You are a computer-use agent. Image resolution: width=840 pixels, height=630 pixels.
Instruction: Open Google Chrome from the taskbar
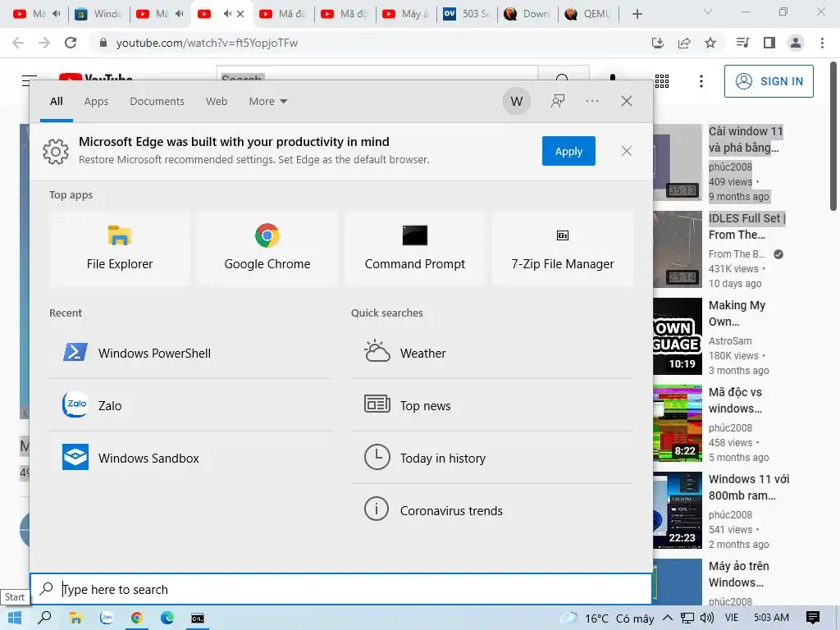tap(137, 618)
